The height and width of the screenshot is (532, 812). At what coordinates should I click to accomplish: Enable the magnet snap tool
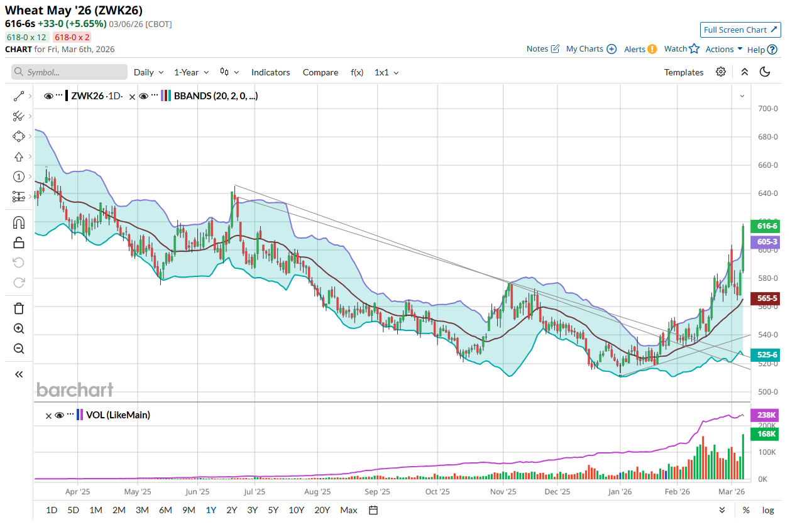coord(18,222)
